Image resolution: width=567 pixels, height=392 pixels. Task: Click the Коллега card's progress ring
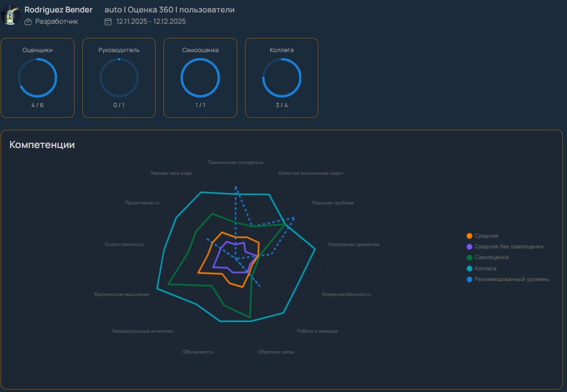point(282,78)
